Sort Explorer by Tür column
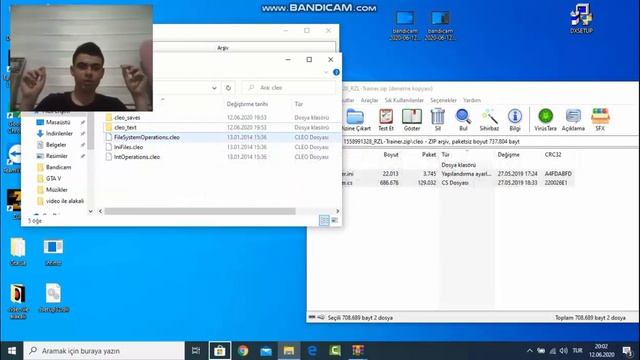640x360 pixels. click(299, 104)
